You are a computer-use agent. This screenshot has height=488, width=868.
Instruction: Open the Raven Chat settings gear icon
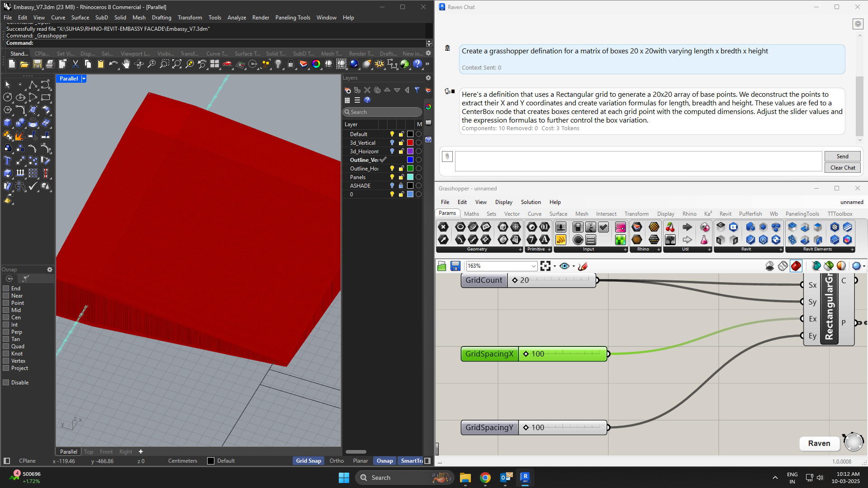coord(858,24)
